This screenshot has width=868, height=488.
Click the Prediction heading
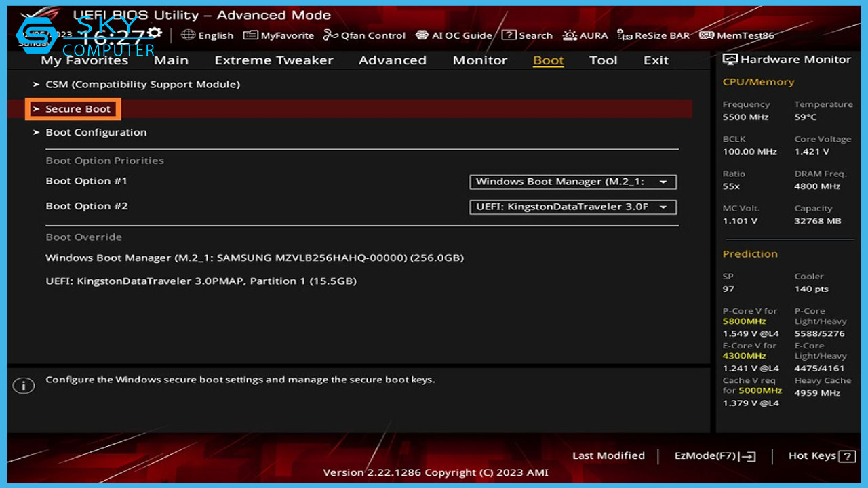click(x=750, y=254)
